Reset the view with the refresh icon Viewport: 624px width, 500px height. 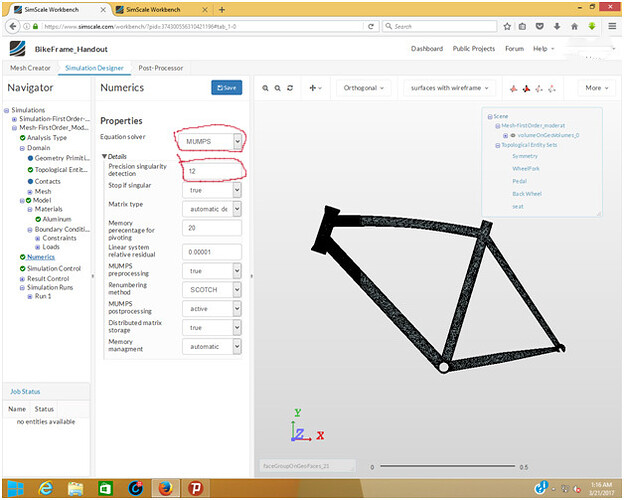coord(290,88)
